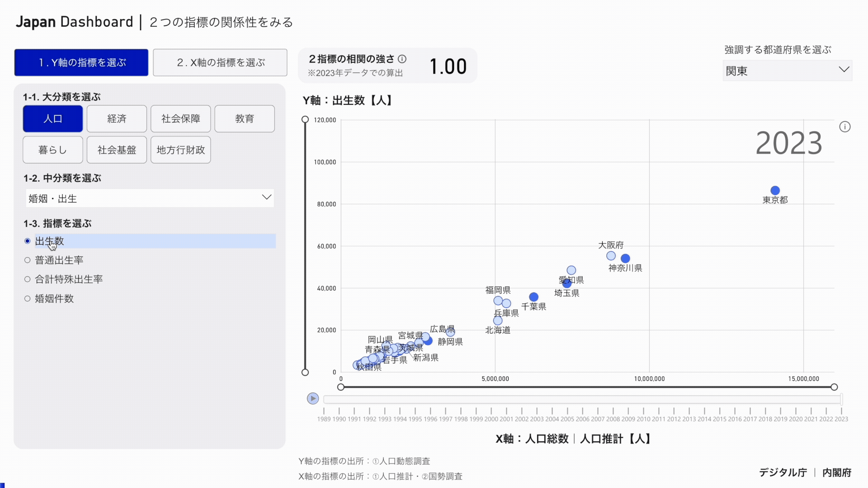
Task: Click the 1-3. 指標を選ぶ heading
Action: tap(57, 223)
